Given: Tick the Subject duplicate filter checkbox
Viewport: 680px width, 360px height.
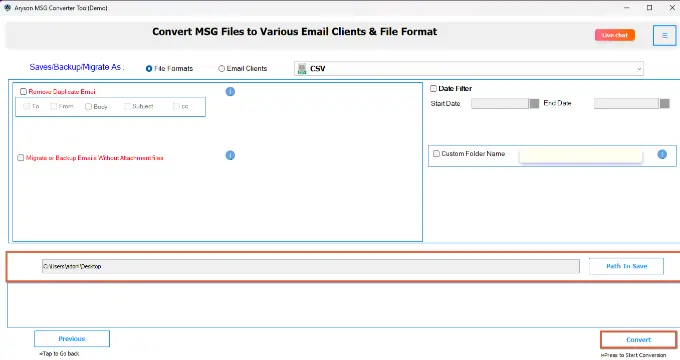Looking at the screenshot, I should click(127, 106).
